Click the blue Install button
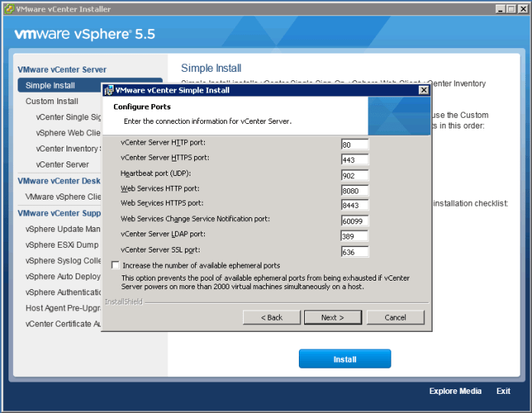The height and width of the screenshot is (413, 532). point(345,359)
